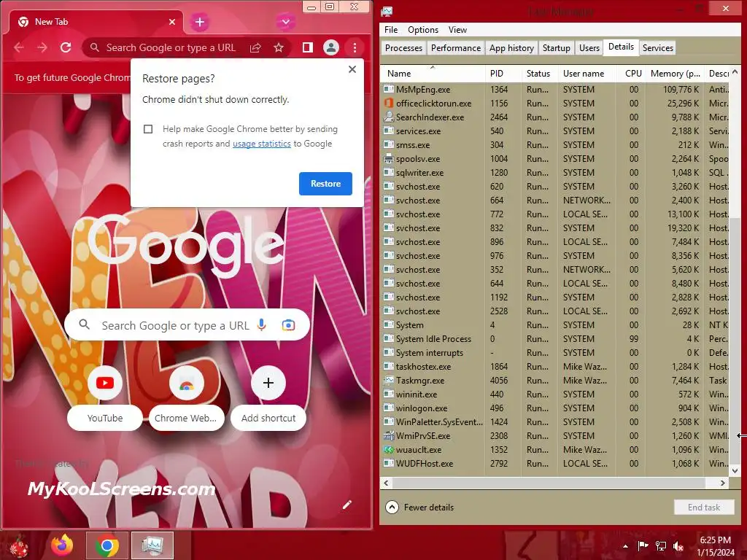This screenshot has width=747, height=560.
Task: Select the winlogon.exe process row
Action: [555, 408]
